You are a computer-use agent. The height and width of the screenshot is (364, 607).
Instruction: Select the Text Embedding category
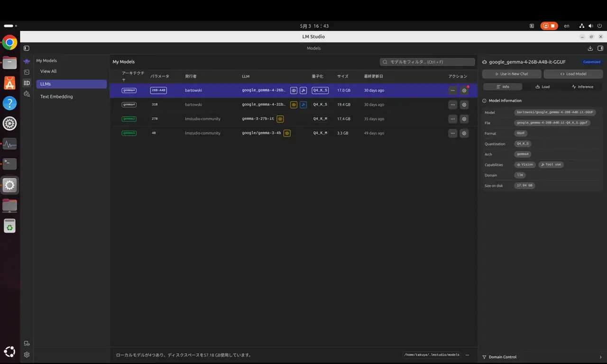tap(72, 97)
